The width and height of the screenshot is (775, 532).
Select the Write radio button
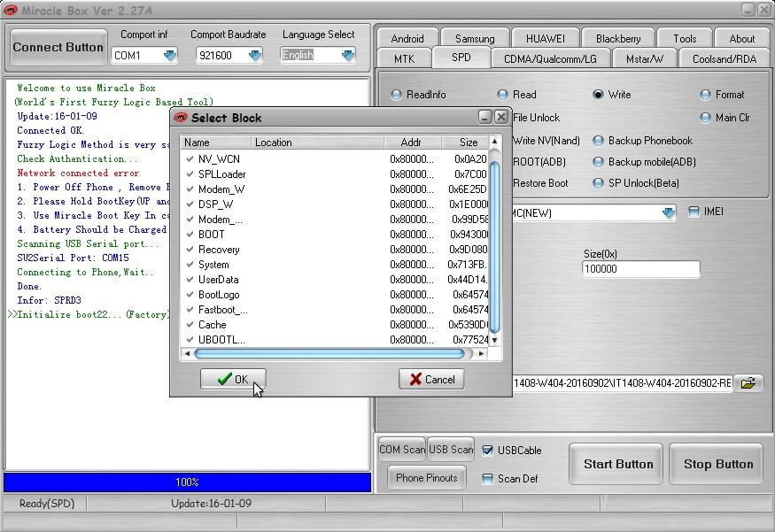tap(598, 95)
